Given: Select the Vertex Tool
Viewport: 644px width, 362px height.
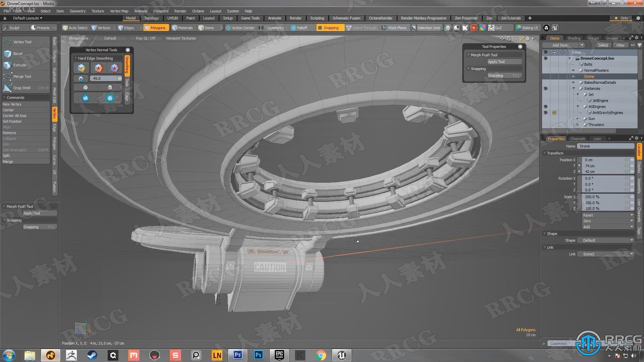Looking at the screenshot, I should coord(26,42).
